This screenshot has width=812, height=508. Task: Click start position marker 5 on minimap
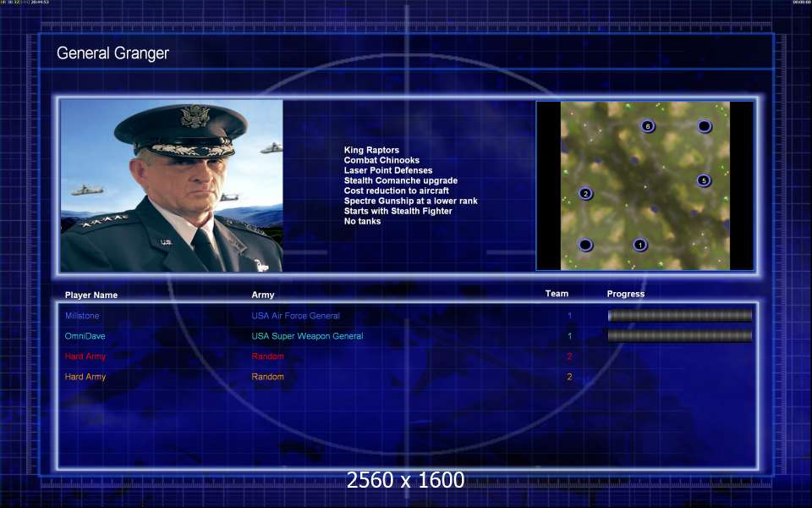coord(703,180)
